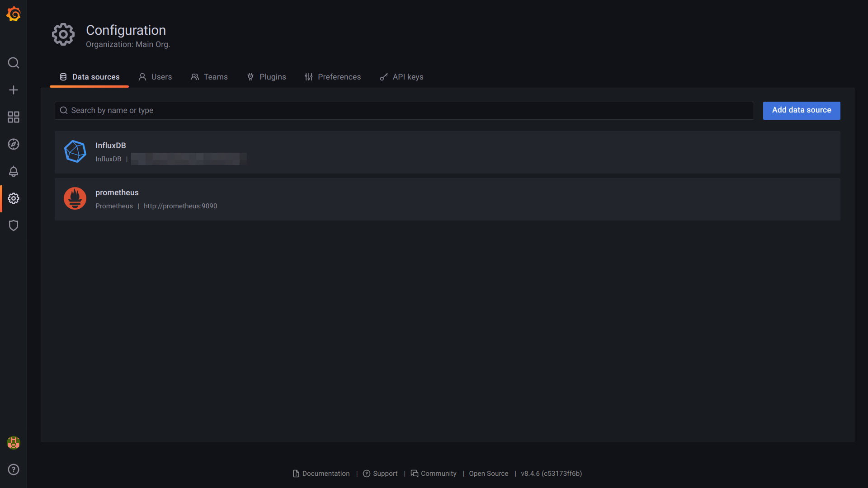Switch to the Preferences tab
868x488 pixels.
(333, 77)
